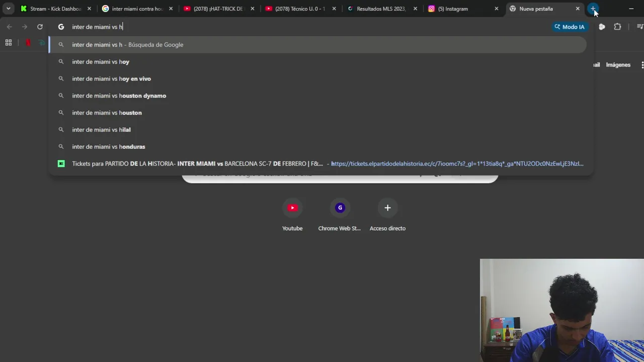Screen dimensions: 644x362
Task: Switch to the inter miami contra houston tab
Action: point(137,9)
